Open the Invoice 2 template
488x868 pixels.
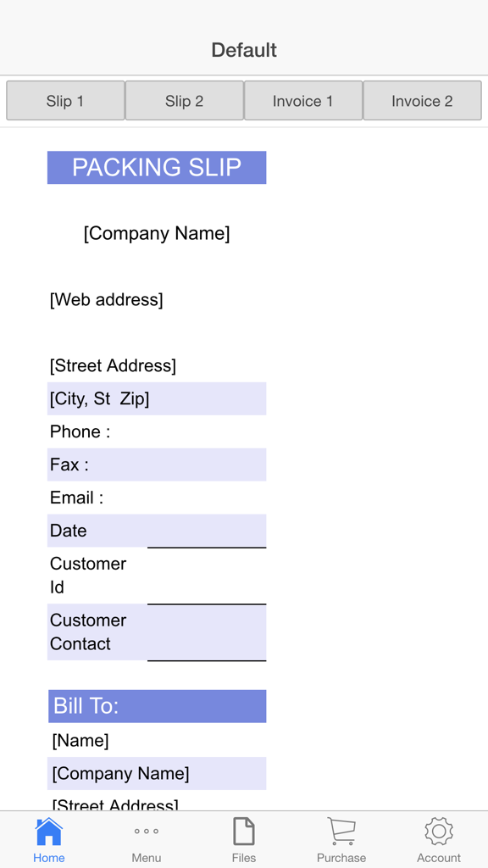pyautogui.click(x=422, y=100)
